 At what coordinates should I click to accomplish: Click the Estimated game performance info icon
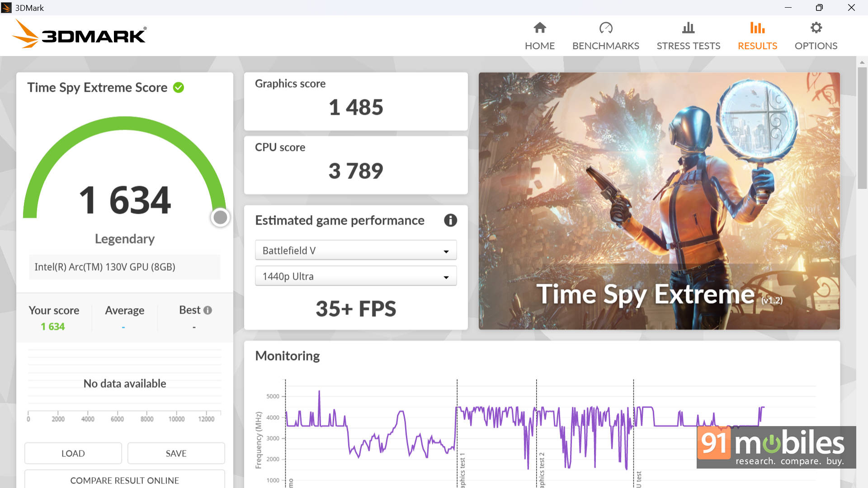[450, 221]
